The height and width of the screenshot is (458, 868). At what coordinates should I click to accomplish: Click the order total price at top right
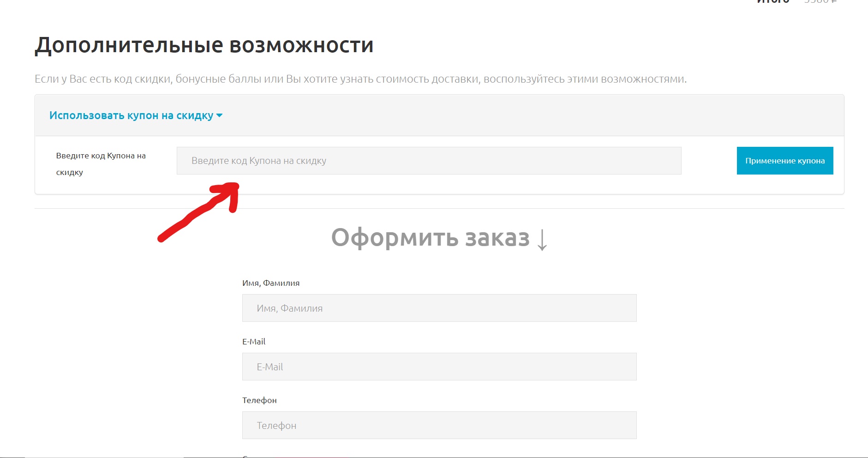tap(820, 1)
